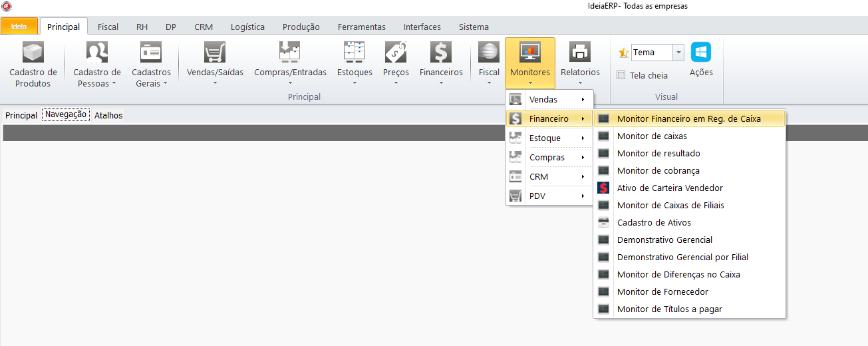Click the Ações Windows logo icon
This screenshot has height=346, width=868.
pos(701,53)
